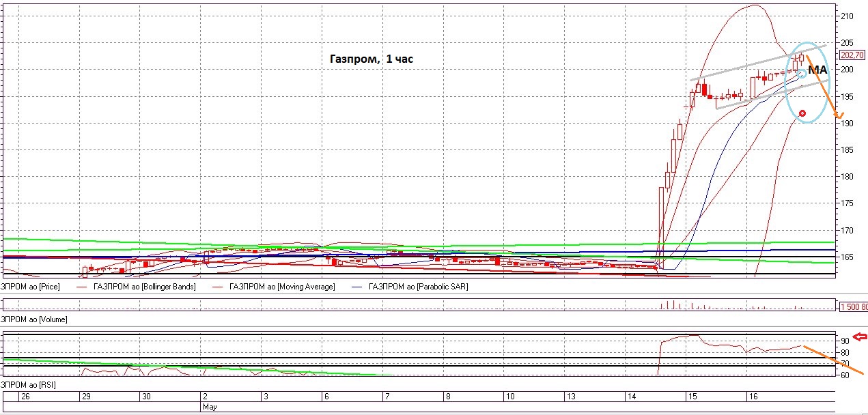
Task: Click the RSI scale label 80
Action: [845, 352]
